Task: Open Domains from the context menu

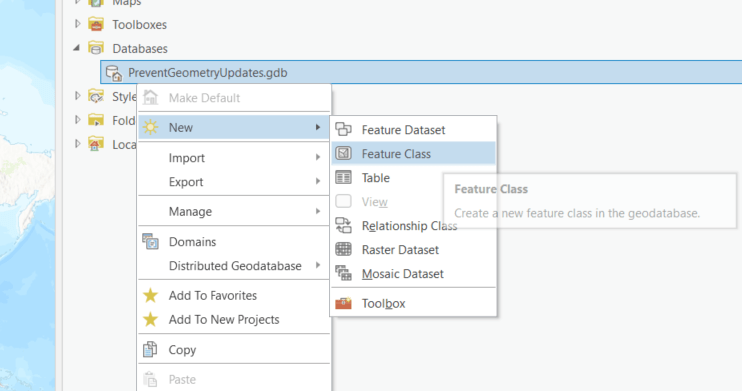Action: tap(234, 241)
